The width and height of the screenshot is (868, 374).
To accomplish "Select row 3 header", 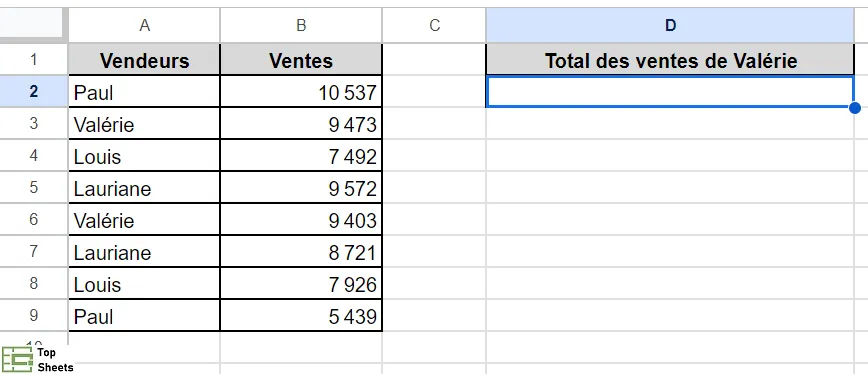I will [x=34, y=123].
